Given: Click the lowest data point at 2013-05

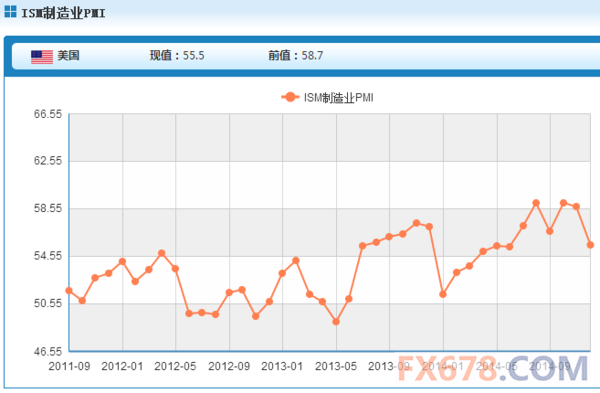Looking at the screenshot, I should 336,321.
